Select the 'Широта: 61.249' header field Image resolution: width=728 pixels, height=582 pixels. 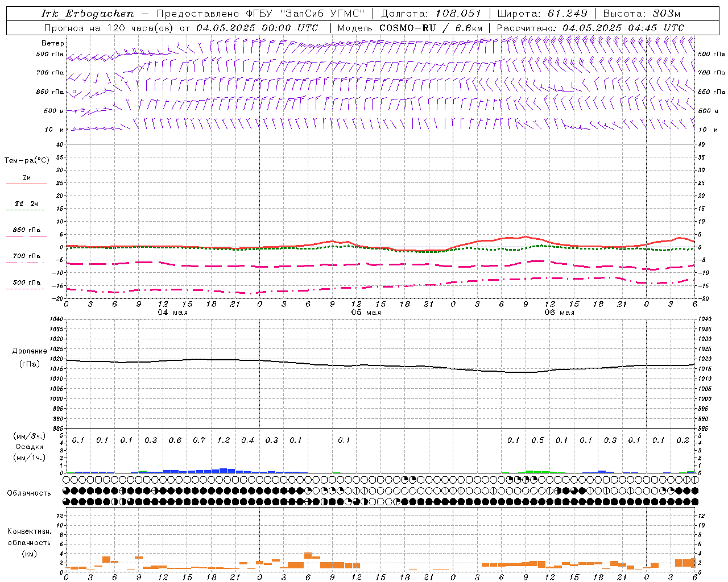[x=542, y=14]
